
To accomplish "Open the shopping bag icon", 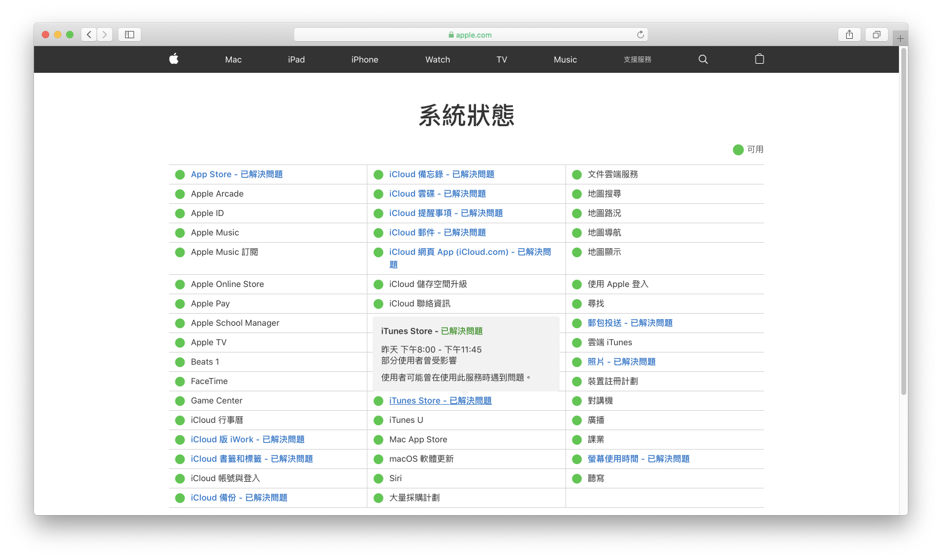I will tap(759, 59).
